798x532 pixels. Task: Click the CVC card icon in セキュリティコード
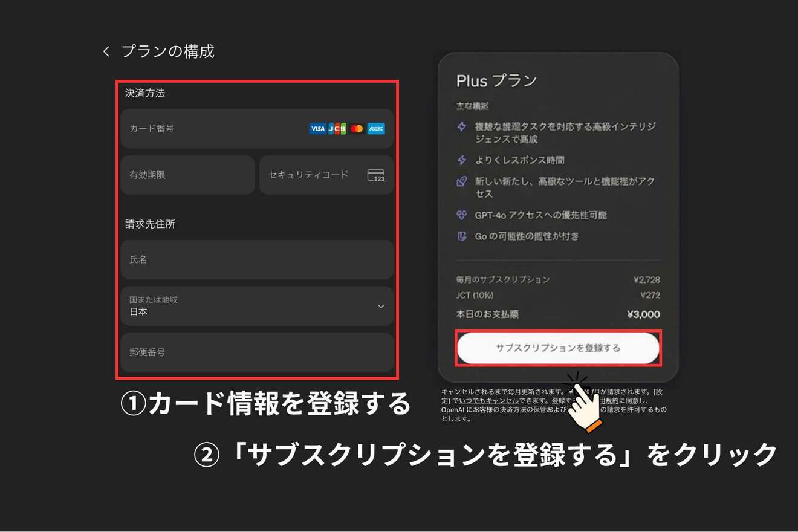tap(376, 175)
